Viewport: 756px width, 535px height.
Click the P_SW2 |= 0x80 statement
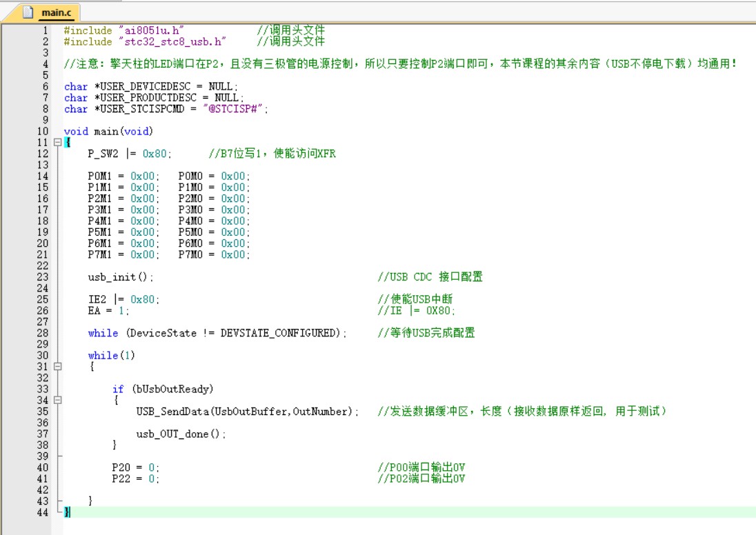tap(129, 154)
